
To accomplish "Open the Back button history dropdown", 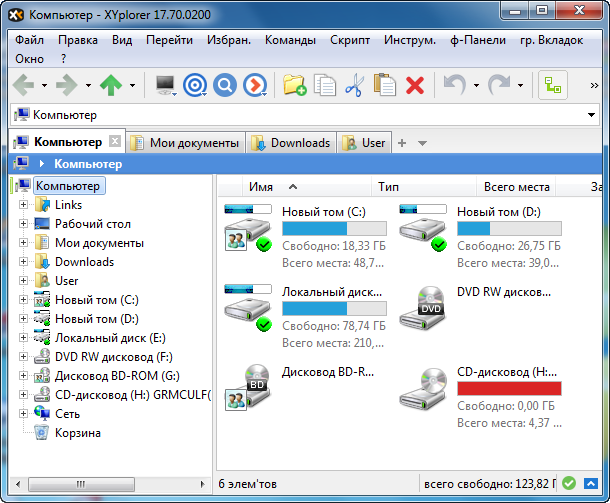I will pos(44,85).
